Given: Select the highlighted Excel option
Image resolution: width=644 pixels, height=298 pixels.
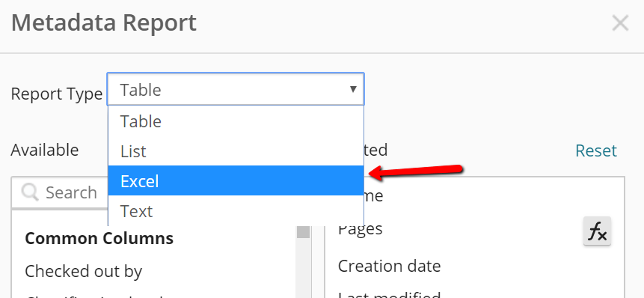Looking at the screenshot, I should pyautogui.click(x=236, y=181).
